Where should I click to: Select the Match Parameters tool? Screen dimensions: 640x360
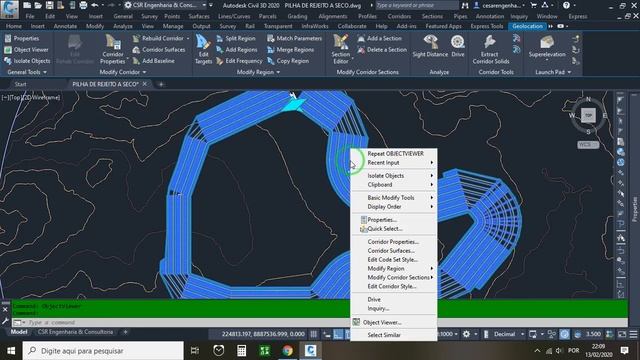point(294,38)
